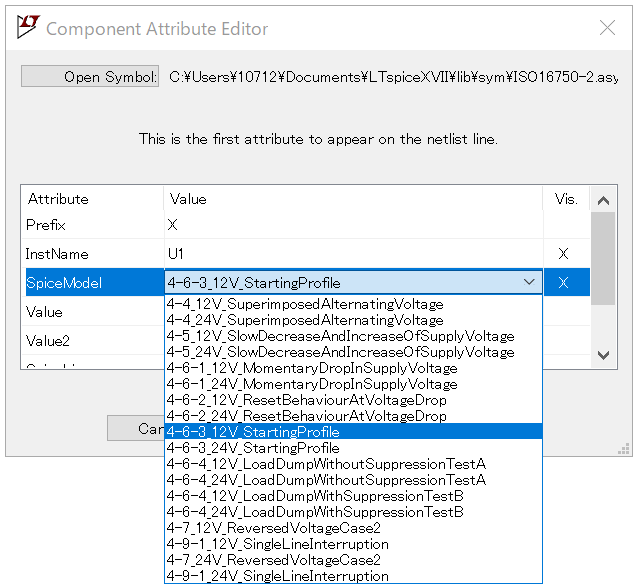Toggle visibility X for SpiceModel row
Image resolution: width=637 pixels, height=586 pixels.
click(x=563, y=282)
